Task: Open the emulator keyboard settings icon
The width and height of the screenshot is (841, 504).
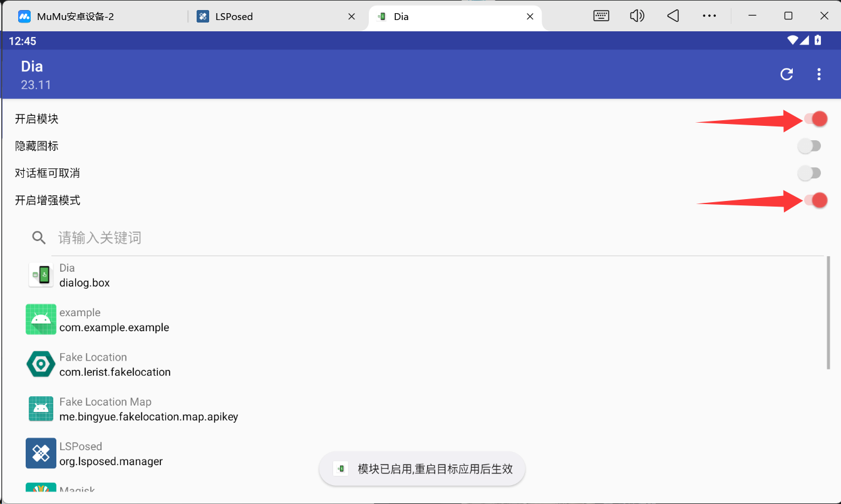Action: coord(601,16)
